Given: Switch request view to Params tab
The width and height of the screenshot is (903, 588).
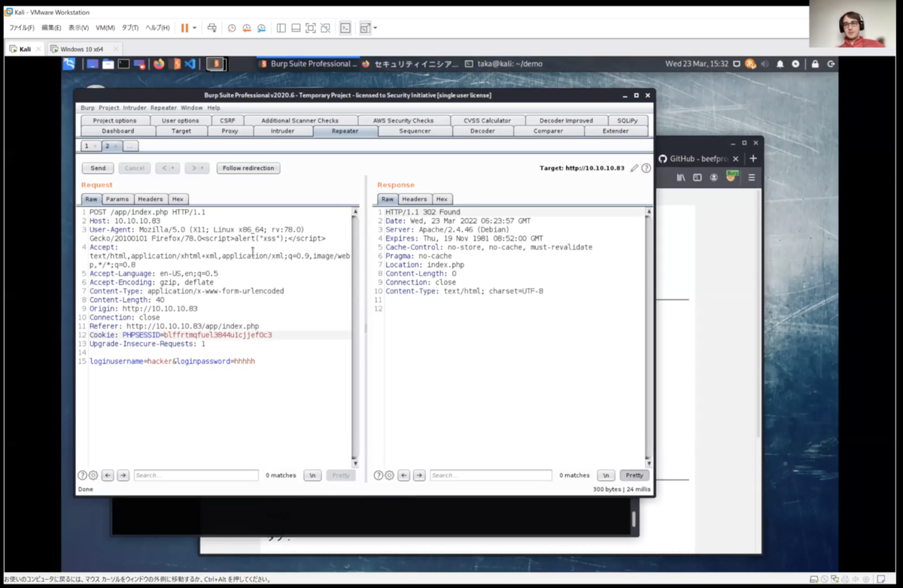Looking at the screenshot, I should (117, 199).
